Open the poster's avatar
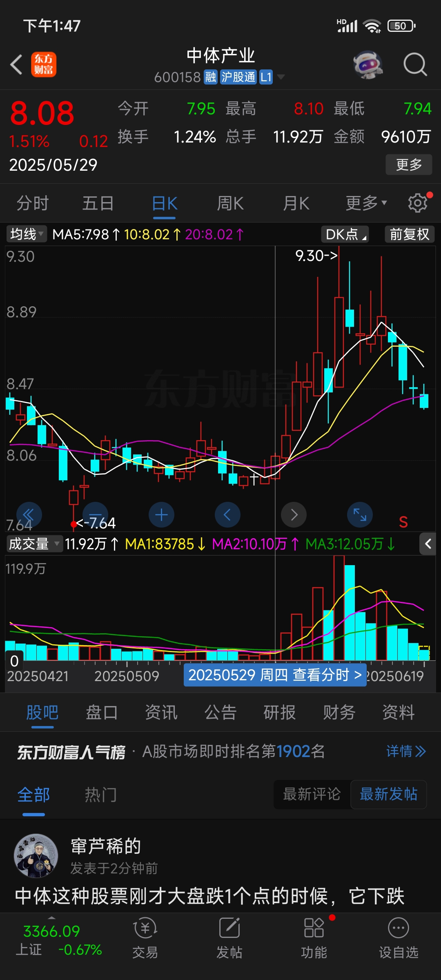441x980 pixels. click(x=36, y=856)
